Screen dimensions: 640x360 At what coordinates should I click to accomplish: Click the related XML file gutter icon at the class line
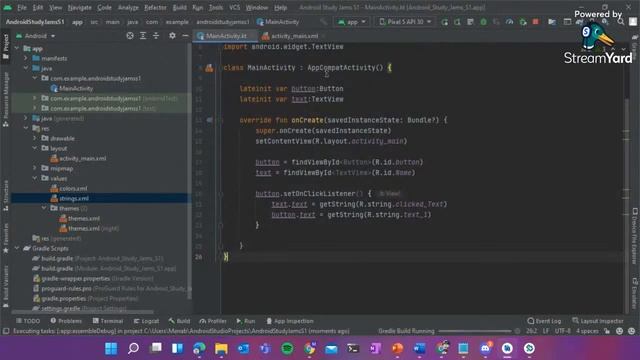[x=209, y=68]
